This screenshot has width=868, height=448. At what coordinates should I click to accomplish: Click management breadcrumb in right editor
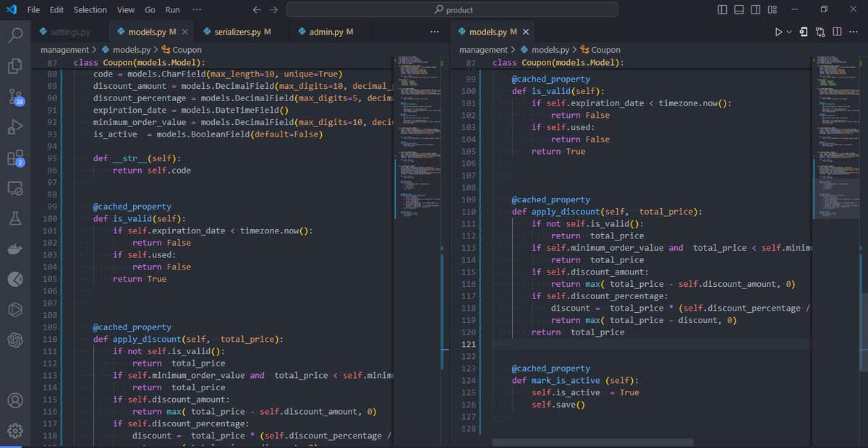[483, 50]
